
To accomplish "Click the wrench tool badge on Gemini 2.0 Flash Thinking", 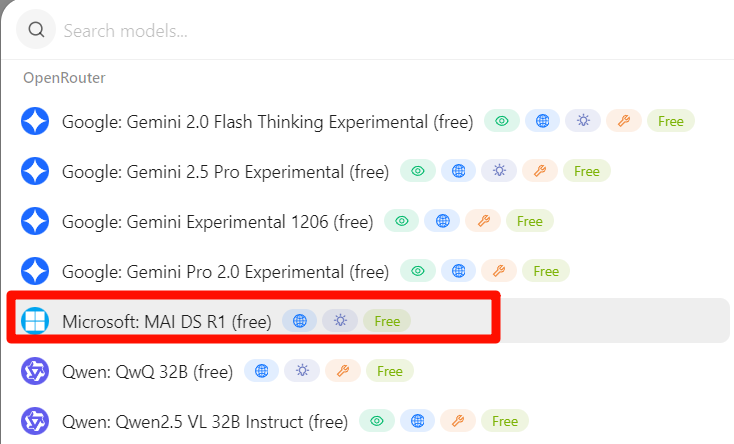I will 624,121.
